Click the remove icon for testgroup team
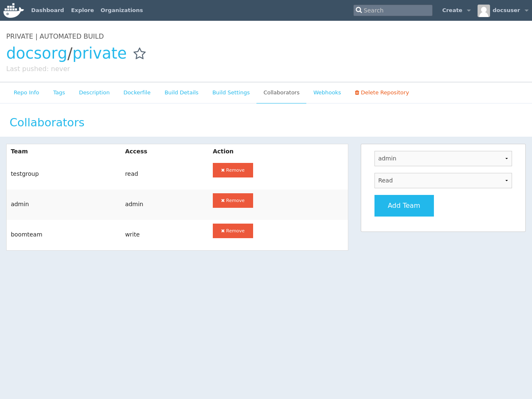This screenshot has width=532, height=399. tap(222, 170)
